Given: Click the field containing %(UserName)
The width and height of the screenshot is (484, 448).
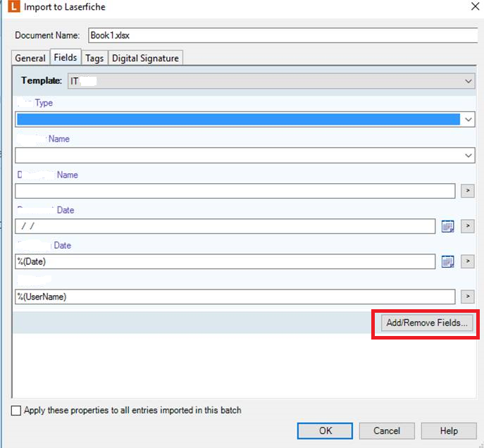Looking at the screenshot, I should (235, 297).
